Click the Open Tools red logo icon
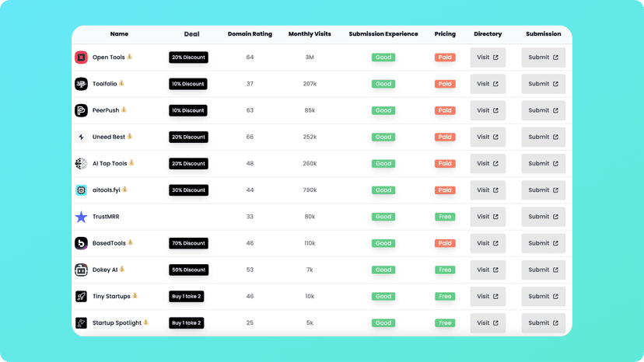This screenshot has height=362, width=644. click(x=82, y=57)
